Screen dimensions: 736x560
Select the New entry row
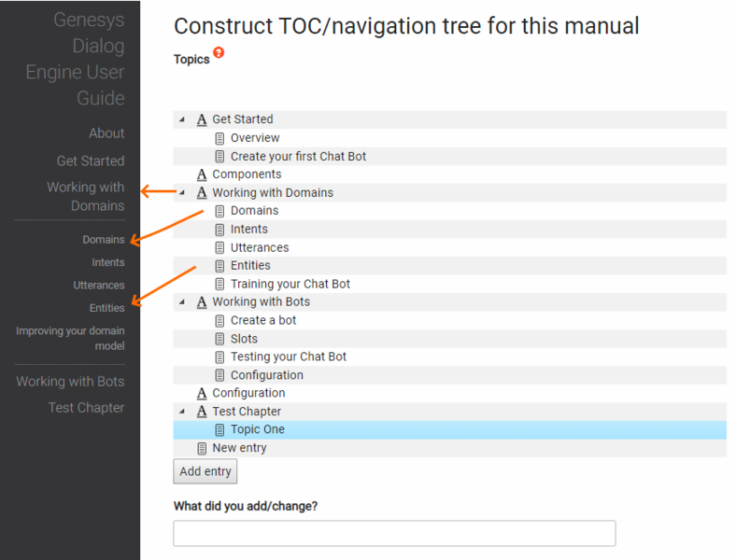click(449, 448)
